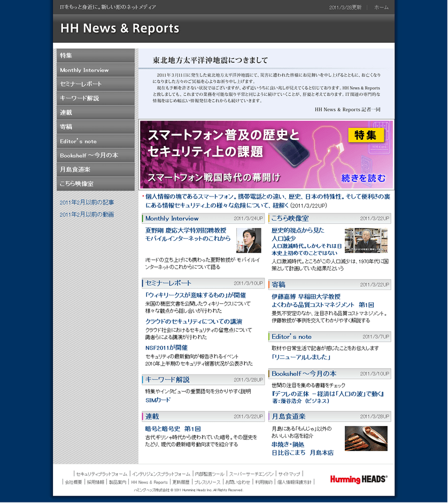
Task: Open 会社概要 in the footer
Action: tap(73, 482)
